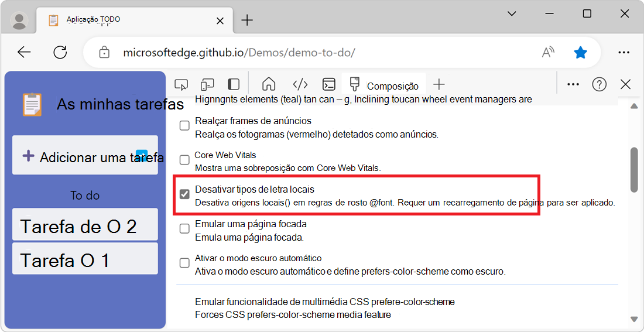Viewport: 644px width, 332px height.
Task: Enable Ativar o modo escuro automático checkbox
Action: coord(185,263)
